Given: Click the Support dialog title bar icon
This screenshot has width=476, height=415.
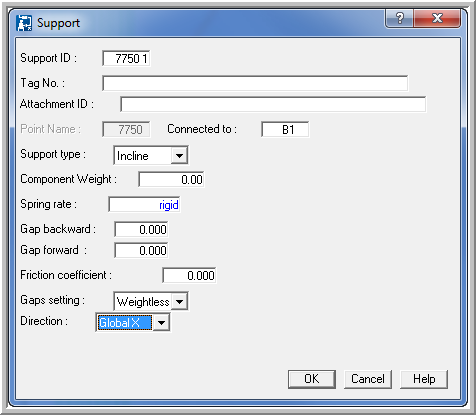Looking at the screenshot, I should tap(24, 23).
